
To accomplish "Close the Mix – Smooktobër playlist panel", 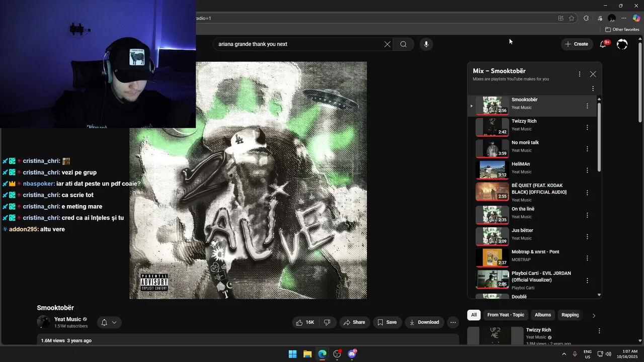I will click(x=593, y=74).
